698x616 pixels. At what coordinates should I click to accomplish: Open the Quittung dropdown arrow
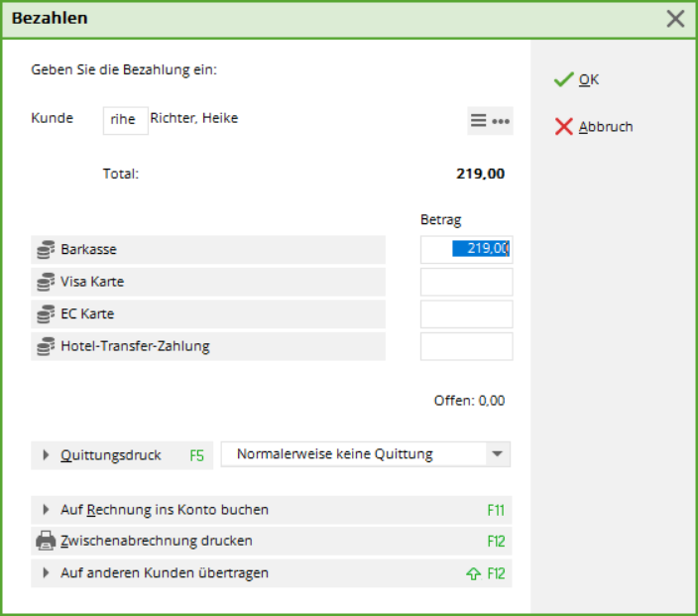tap(498, 454)
